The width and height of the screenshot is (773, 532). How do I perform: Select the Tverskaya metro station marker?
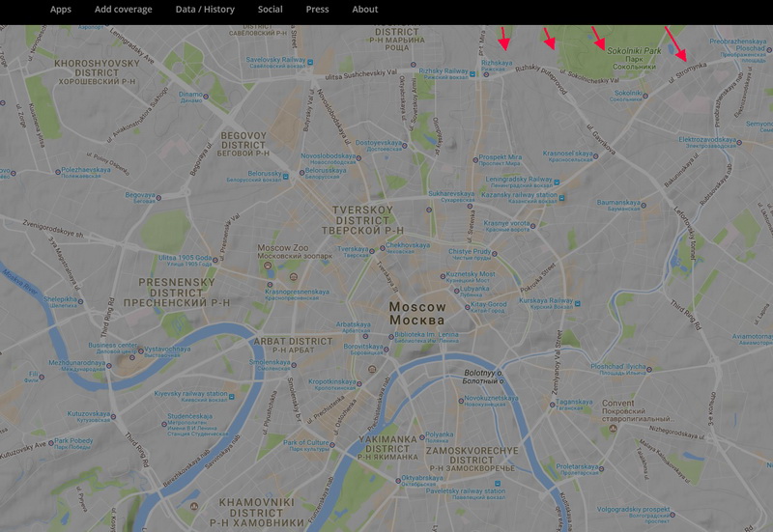pos(372,252)
